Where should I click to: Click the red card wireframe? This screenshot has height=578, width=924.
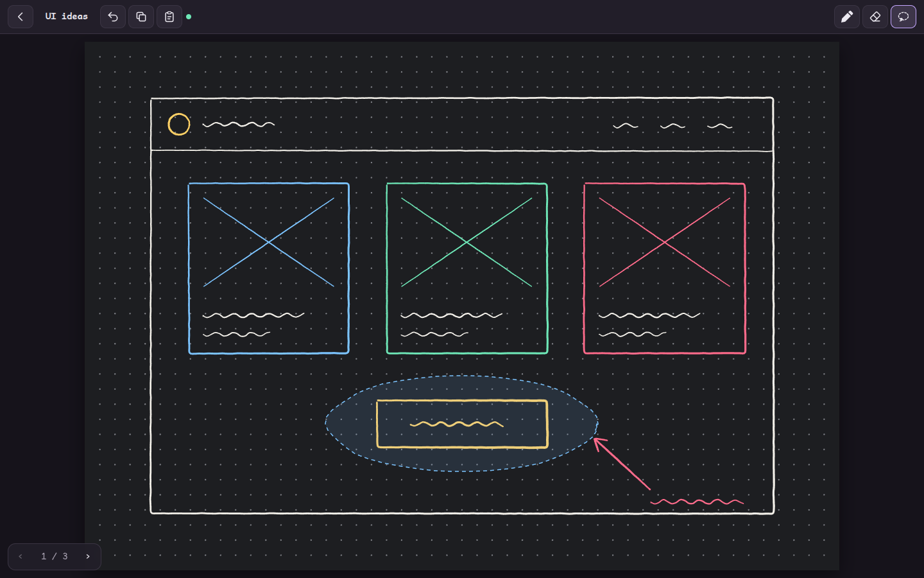click(665, 268)
